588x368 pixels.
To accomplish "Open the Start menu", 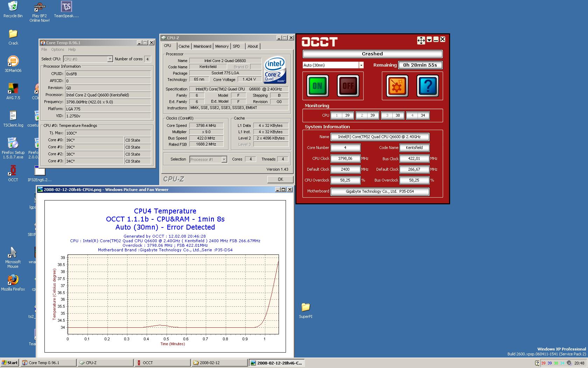I will point(10,363).
